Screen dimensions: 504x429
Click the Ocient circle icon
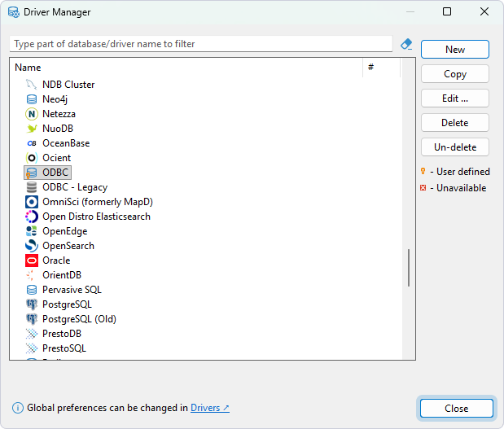32,158
